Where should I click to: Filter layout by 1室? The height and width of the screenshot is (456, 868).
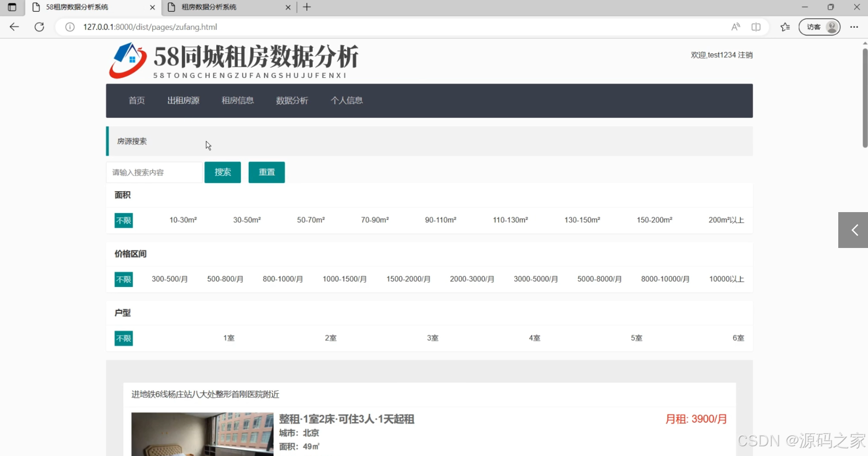click(229, 338)
